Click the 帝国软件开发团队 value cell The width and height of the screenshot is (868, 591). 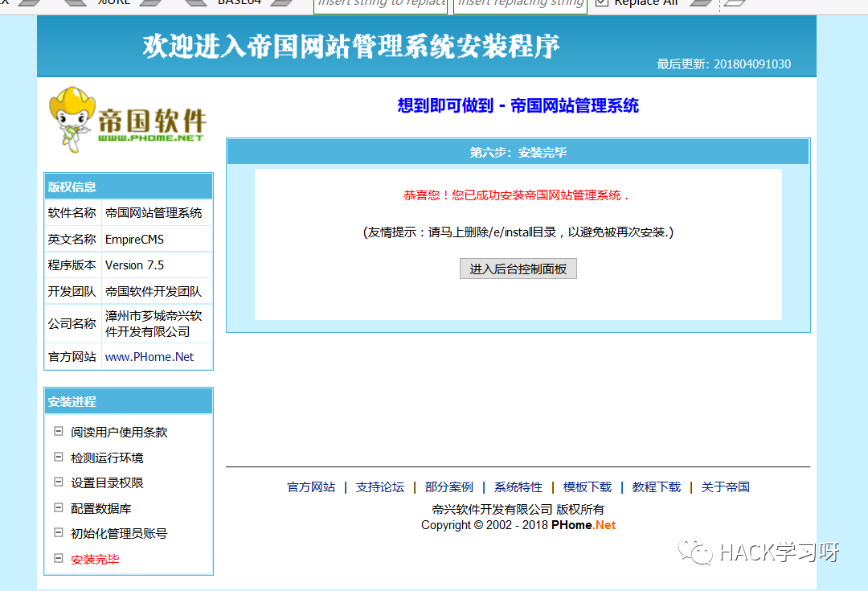[x=158, y=291]
